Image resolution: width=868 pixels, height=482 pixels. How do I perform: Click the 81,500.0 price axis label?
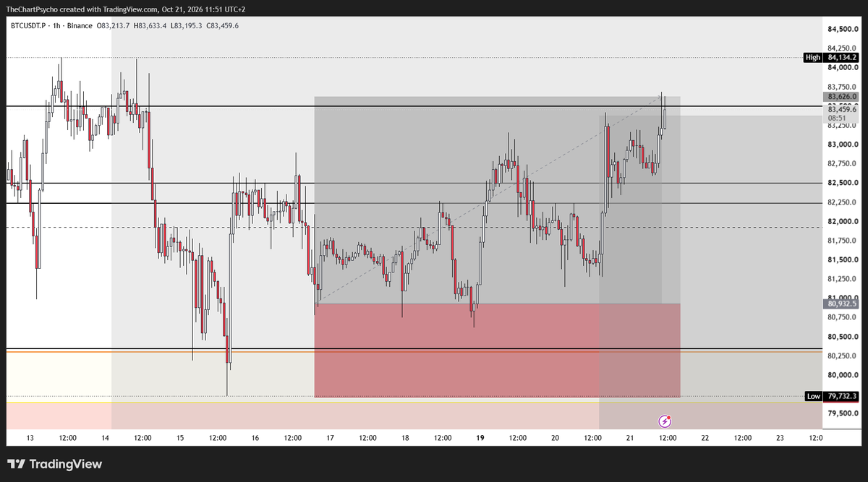click(843, 259)
